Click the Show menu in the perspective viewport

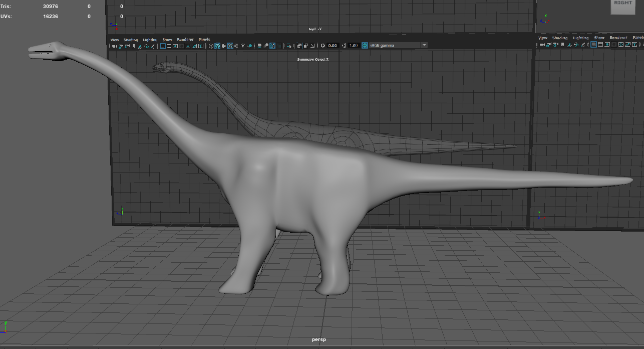[x=167, y=39]
